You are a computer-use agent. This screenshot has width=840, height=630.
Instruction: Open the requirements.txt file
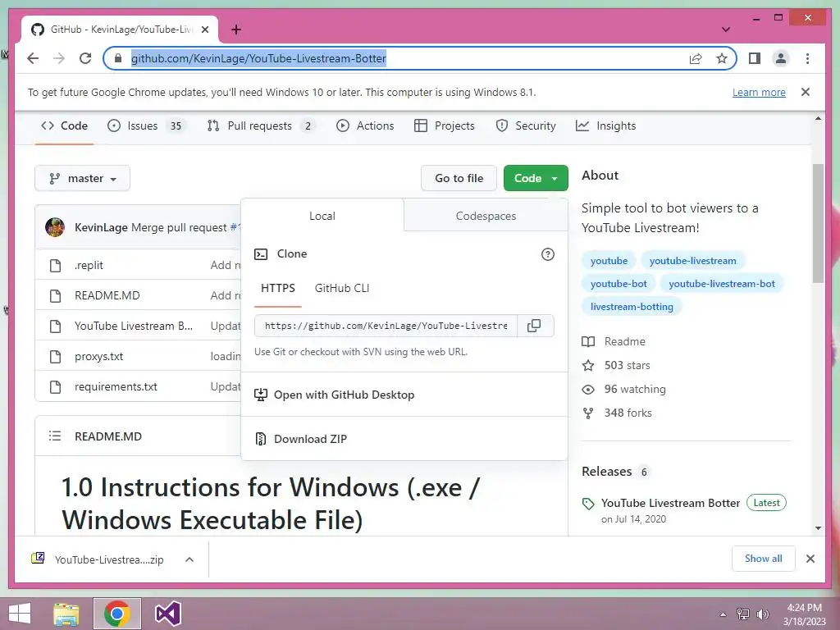[x=116, y=387]
